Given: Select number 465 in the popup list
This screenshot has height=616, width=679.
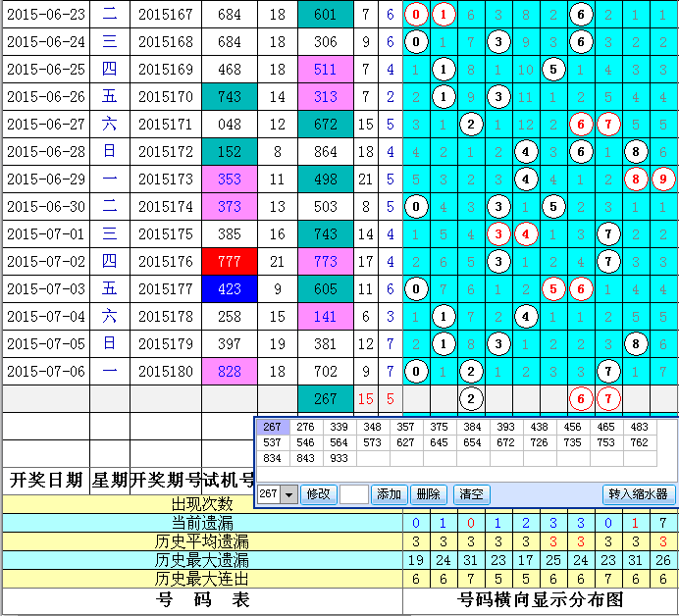Looking at the screenshot, I should pos(605,427).
